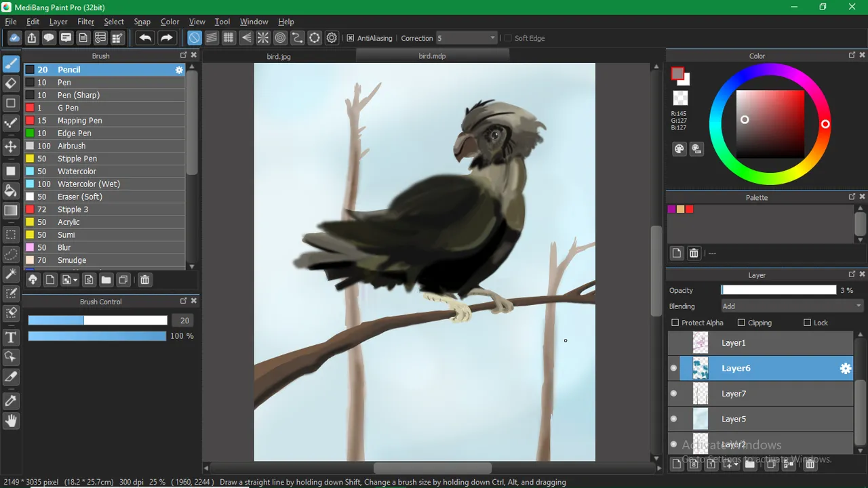Toggle visibility of Layer6

point(673,368)
